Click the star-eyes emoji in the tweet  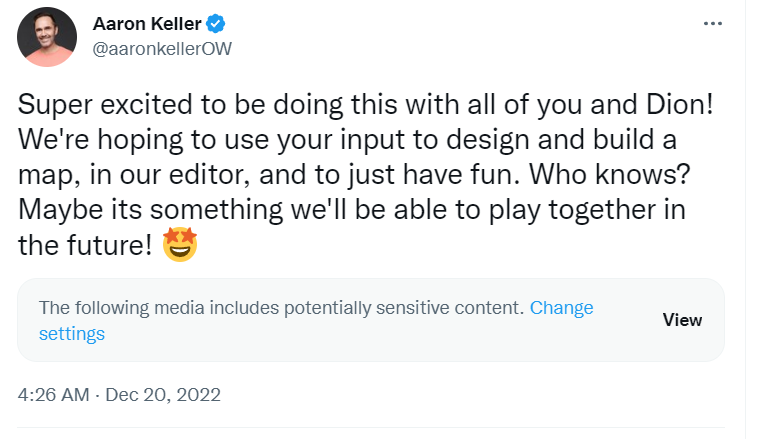181,243
